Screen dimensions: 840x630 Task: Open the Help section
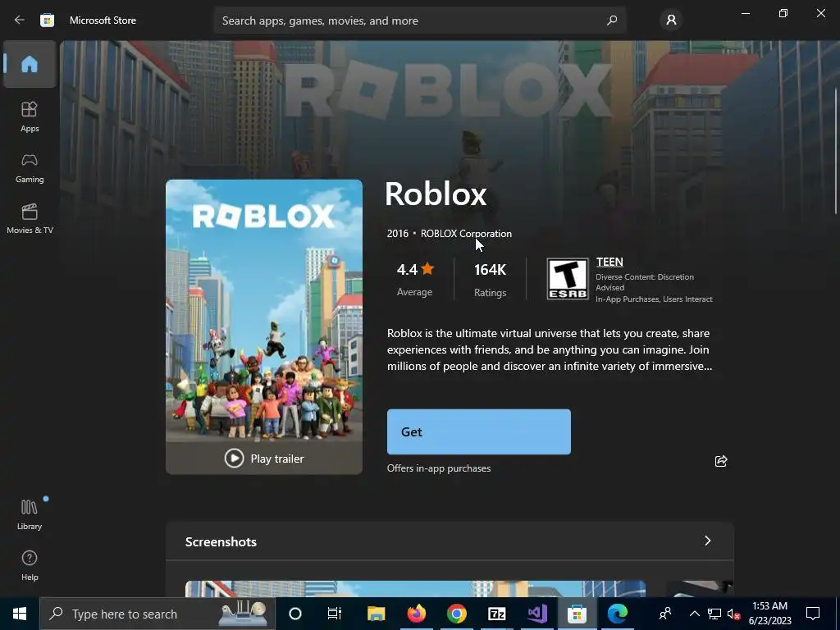click(30, 565)
